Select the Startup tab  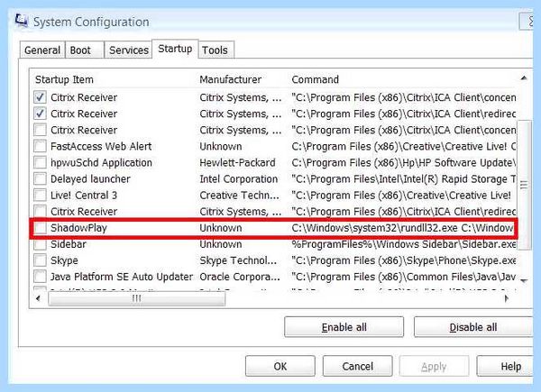(x=175, y=49)
